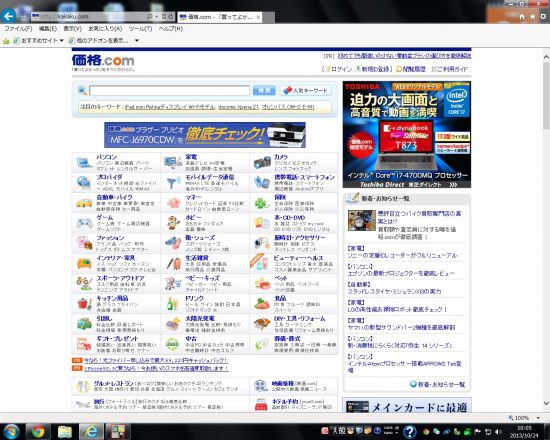The image size is (550, 440).
Task: Click the browser back arrow button
Action: tap(8, 16)
